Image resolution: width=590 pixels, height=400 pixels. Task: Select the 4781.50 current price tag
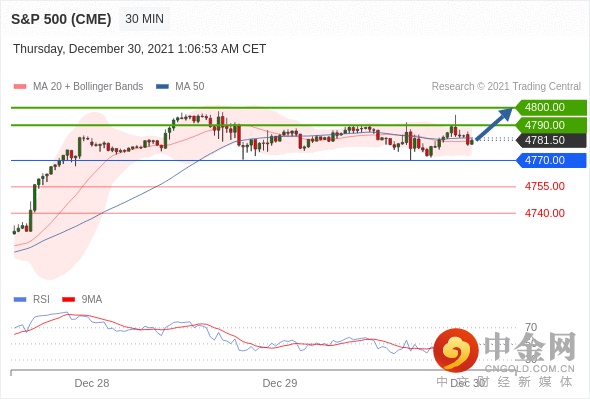tap(551, 140)
